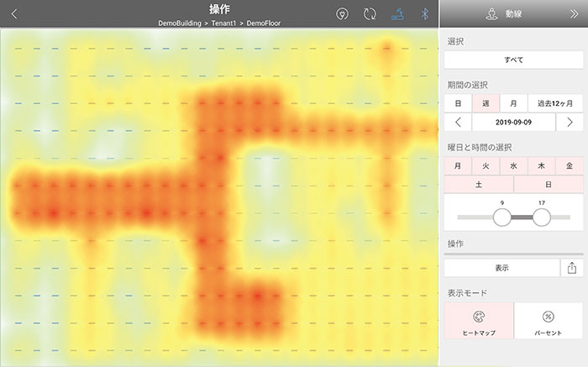Viewport: 588px width, 367px height.
Task: Click the 表示モード section label
Action: point(467,293)
